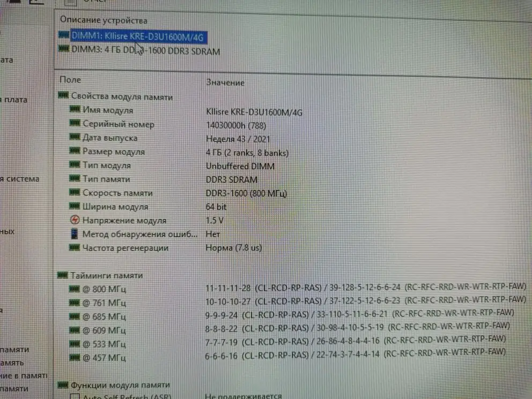Click icon next to Тайминги памяти header
This screenshot has height=399, width=532.
coord(63,275)
